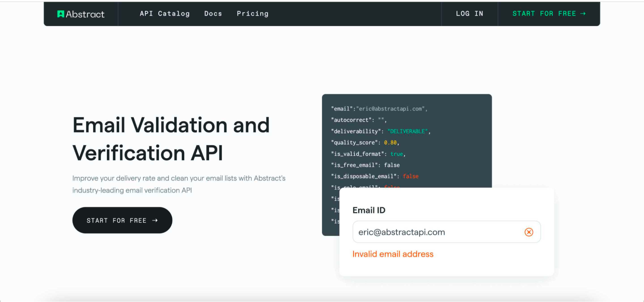Click the "is_disposable_email": false line
644x302 pixels.
point(375,176)
